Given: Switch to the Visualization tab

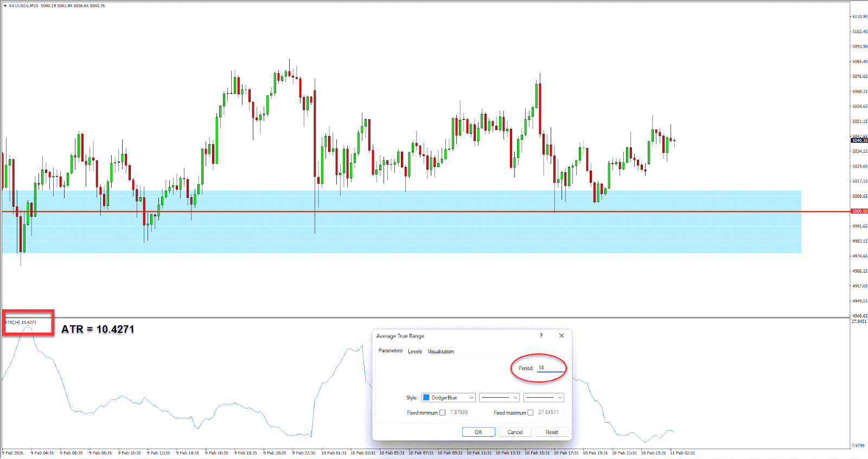Looking at the screenshot, I should (x=441, y=352).
